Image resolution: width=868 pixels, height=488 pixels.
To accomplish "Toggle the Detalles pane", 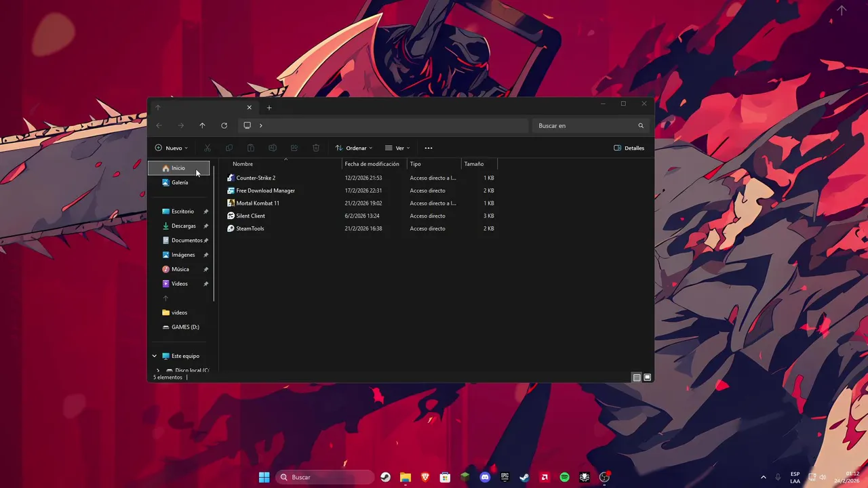I will coord(629,148).
